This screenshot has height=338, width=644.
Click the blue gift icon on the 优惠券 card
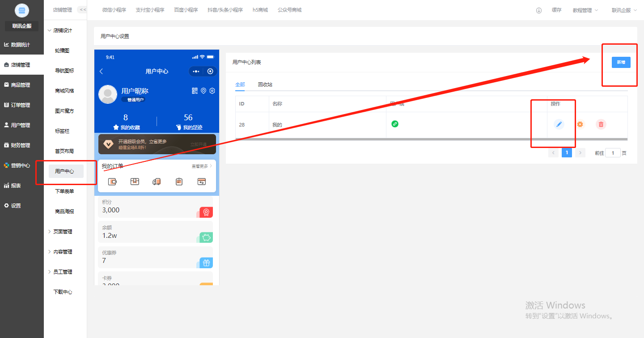click(206, 263)
